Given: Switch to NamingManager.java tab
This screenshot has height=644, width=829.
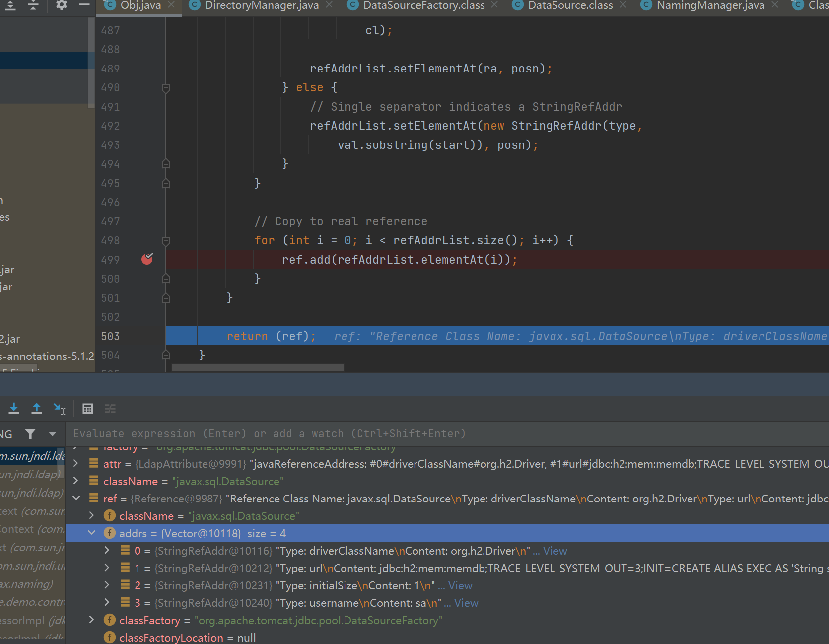Looking at the screenshot, I should [x=710, y=5].
